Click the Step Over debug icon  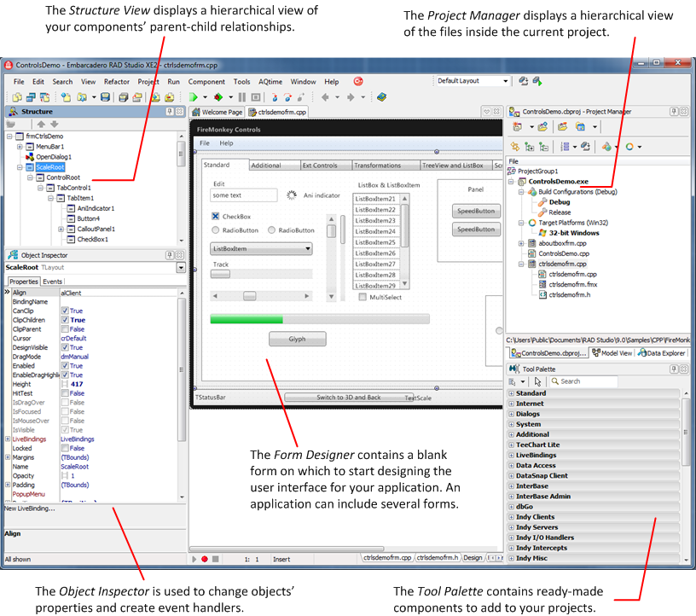(288, 96)
